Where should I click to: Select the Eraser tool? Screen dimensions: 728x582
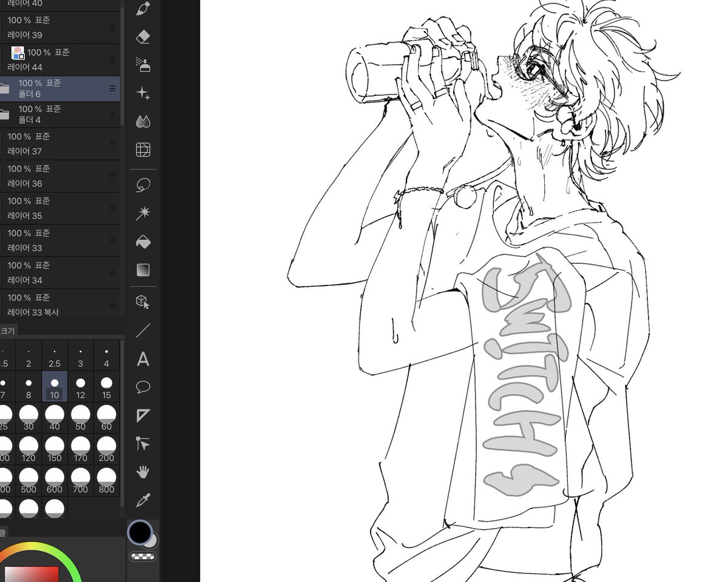pos(143,37)
